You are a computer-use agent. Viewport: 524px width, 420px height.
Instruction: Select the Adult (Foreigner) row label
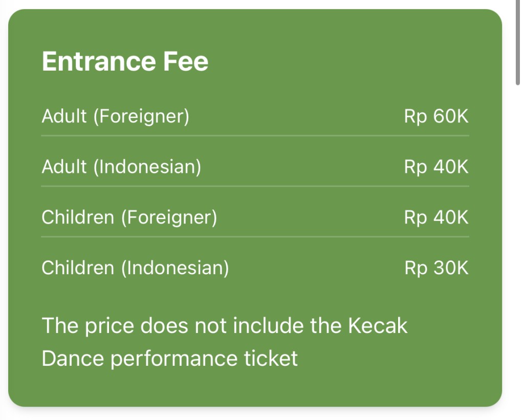point(115,117)
